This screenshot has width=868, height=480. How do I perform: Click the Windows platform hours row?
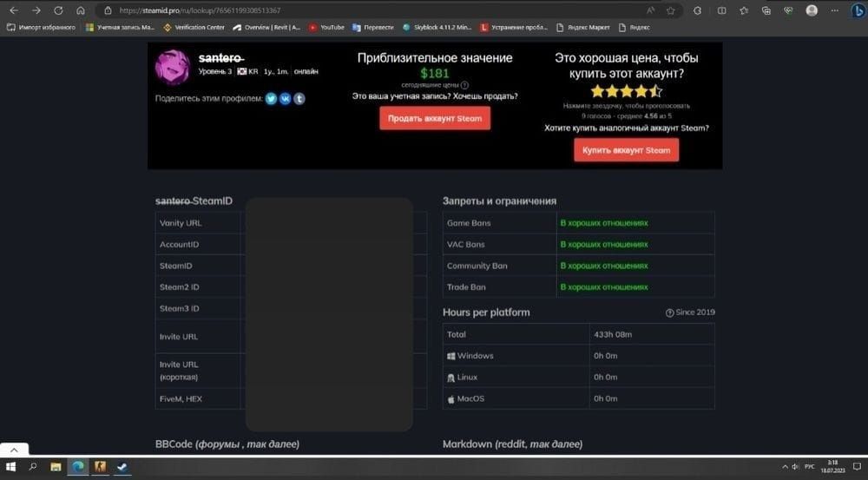point(578,355)
